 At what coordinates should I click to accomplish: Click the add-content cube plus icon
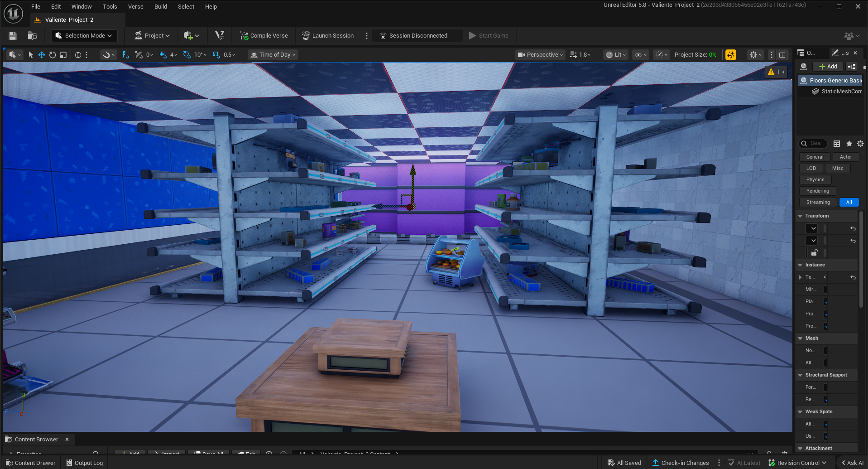coord(192,36)
